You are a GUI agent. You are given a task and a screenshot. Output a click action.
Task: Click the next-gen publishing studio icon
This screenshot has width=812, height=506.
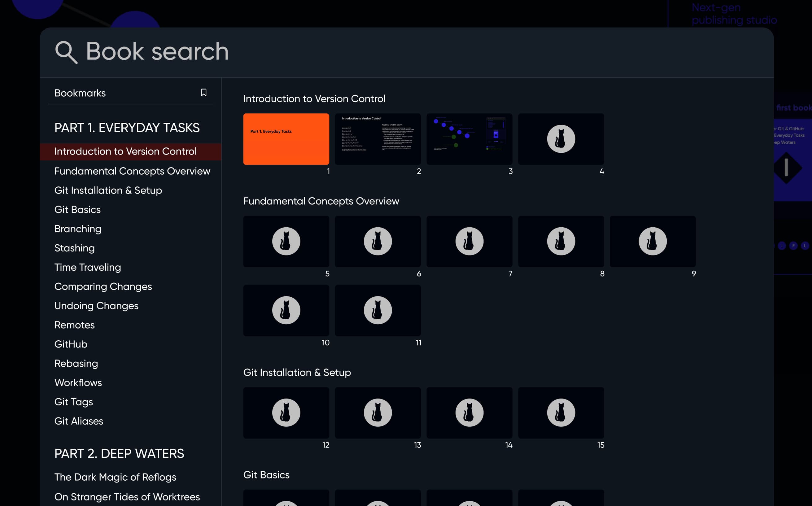coord(735,13)
